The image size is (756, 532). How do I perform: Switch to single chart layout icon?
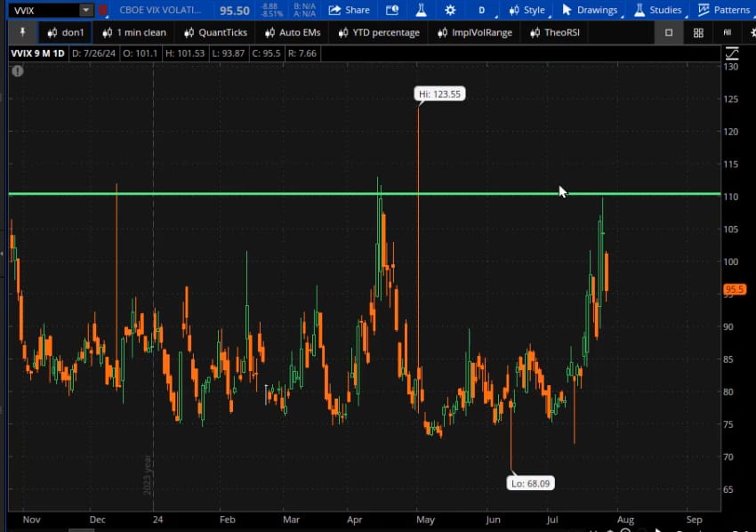click(669, 32)
